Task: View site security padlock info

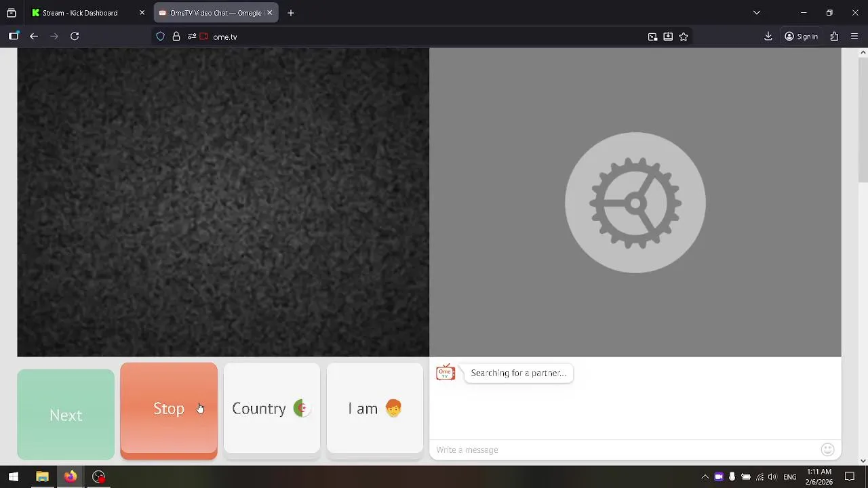Action: click(x=176, y=37)
